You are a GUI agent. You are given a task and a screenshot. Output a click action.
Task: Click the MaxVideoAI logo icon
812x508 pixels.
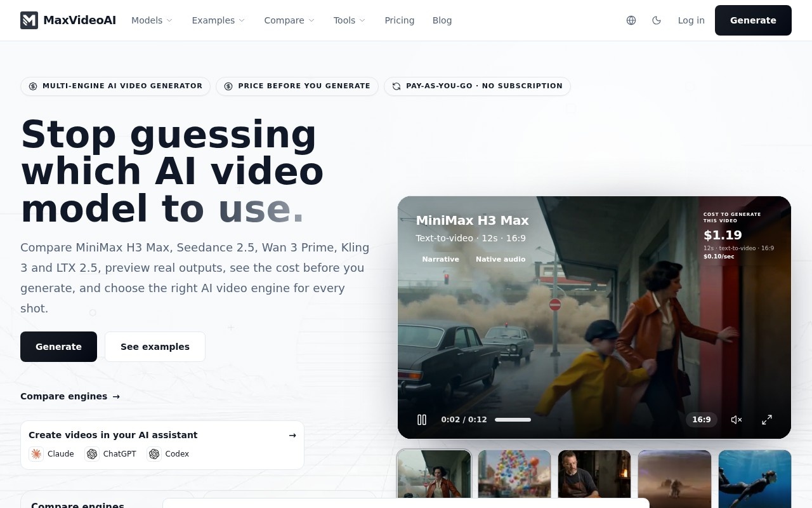tap(29, 20)
